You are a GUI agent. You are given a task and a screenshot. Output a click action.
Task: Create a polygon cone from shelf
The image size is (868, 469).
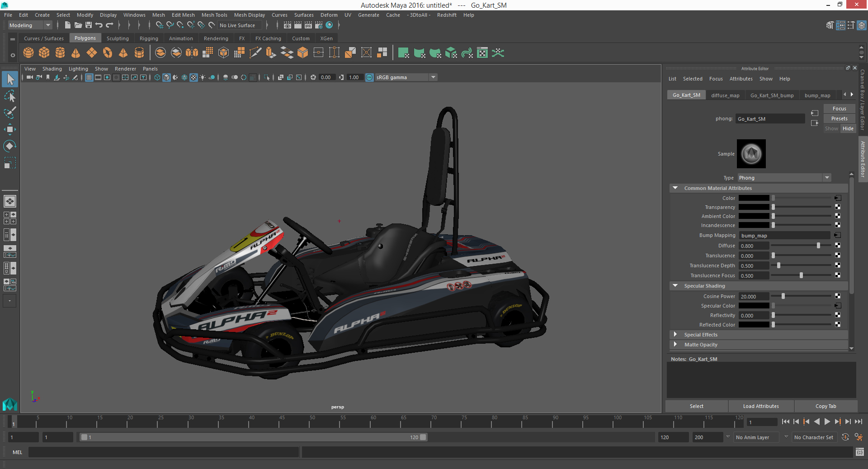point(76,53)
